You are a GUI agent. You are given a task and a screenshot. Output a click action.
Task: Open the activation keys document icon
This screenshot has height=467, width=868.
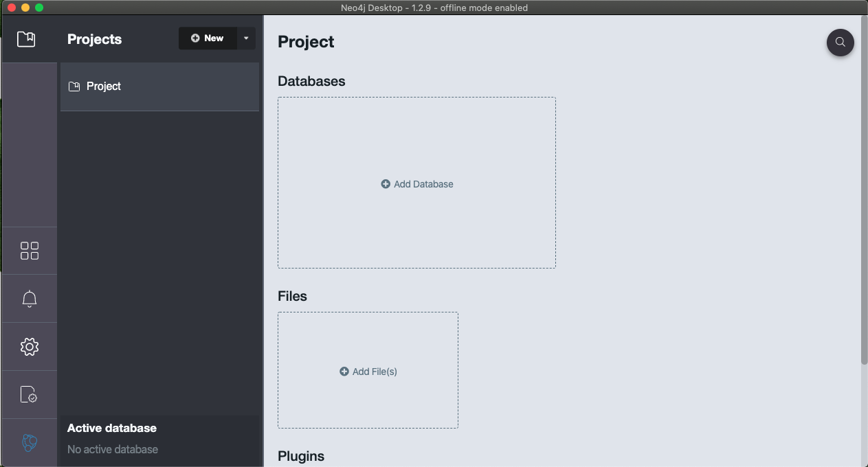point(29,394)
